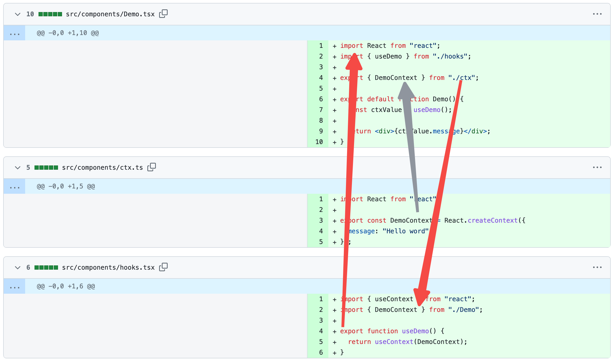Screen dimensions: 615x364
Task: Select line number 7 in Demo.tsx
Action: (321, 110)
